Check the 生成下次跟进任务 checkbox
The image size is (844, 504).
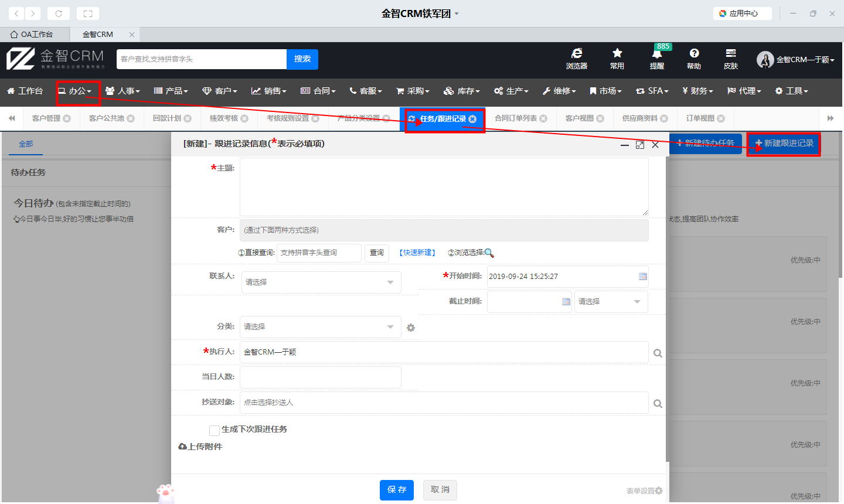(215, 431)
